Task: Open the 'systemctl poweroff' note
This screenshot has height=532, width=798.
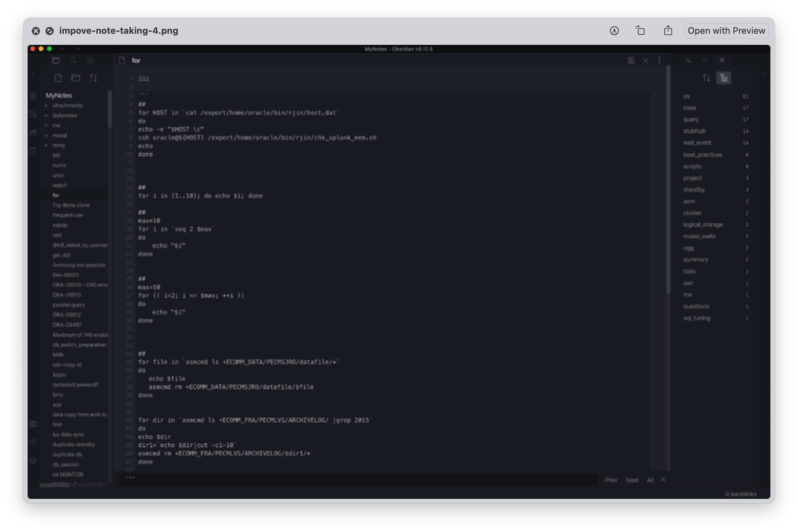Action: [x=75, y=385]
